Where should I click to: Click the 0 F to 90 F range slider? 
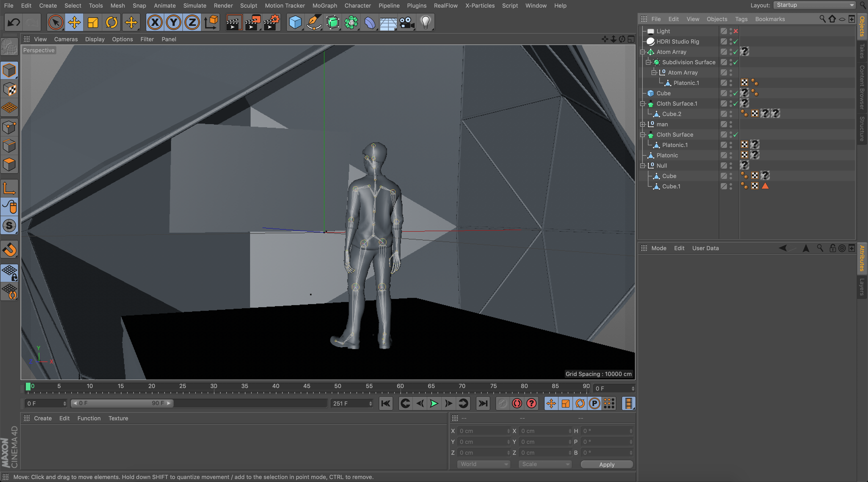click(x=122, y=403)
